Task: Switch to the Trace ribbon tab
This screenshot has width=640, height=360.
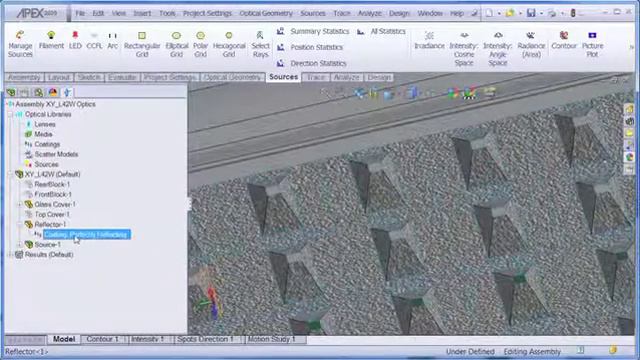Action: tap(316, 77)
